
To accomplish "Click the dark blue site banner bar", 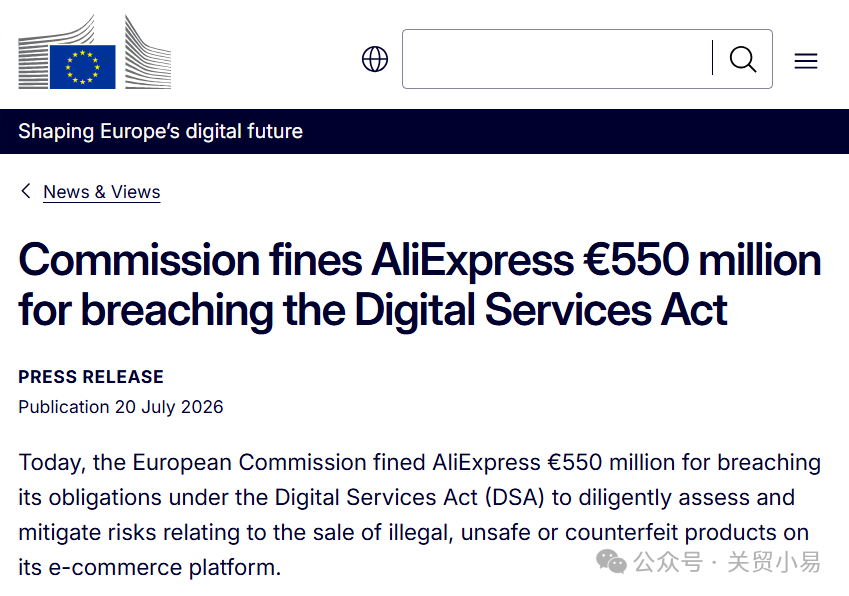I will [x=424, y=131].
